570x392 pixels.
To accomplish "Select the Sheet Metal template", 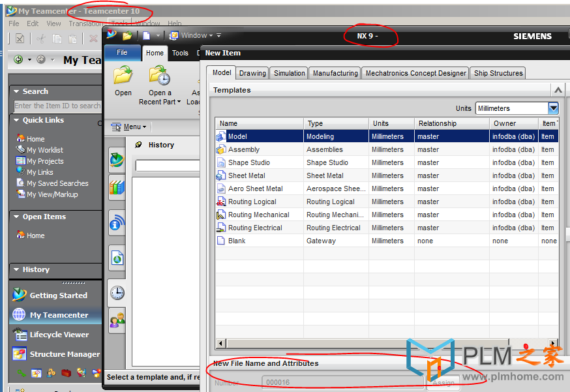I will coord(387,175).
